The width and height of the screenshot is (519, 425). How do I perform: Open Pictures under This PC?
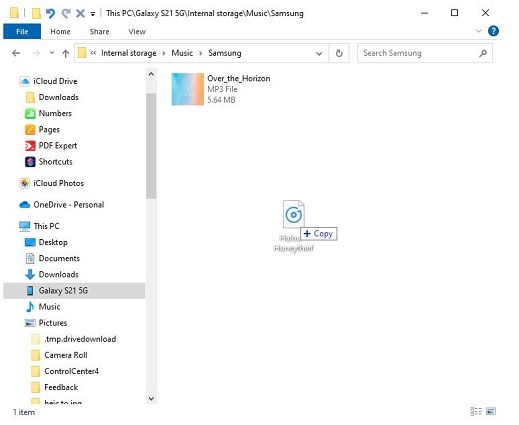coord(53,323)
